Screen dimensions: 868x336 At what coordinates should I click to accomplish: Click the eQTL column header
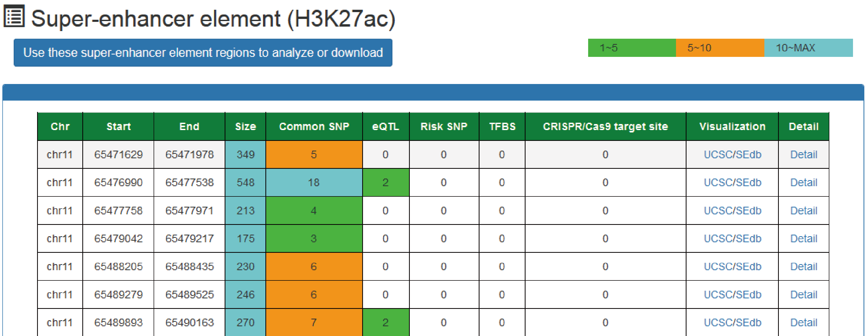tap(386, 126)
